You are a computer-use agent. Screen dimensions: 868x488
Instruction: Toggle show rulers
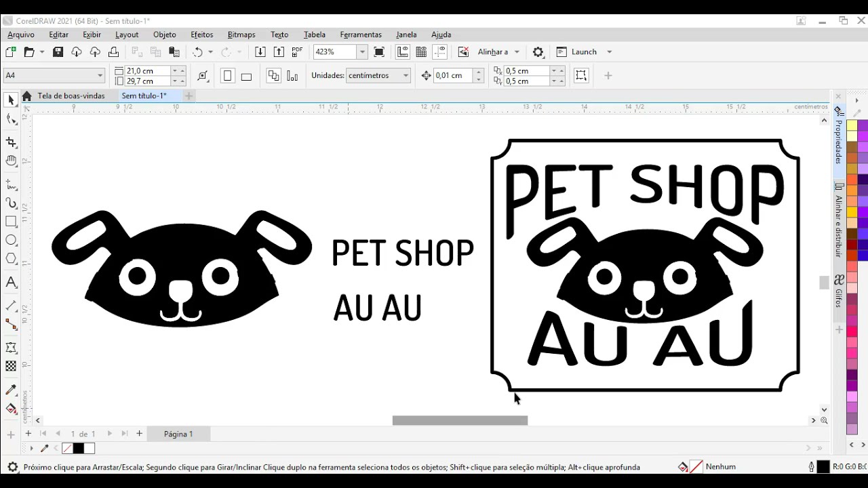402,52
